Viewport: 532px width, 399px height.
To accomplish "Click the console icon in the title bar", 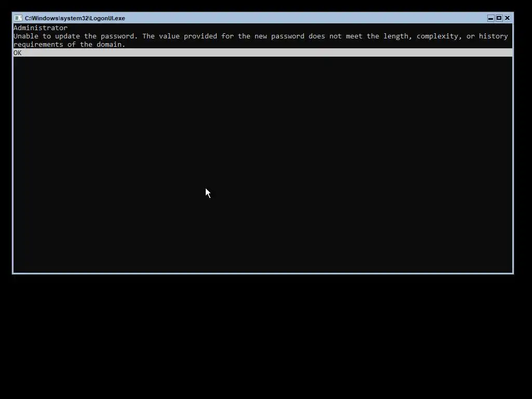I will pyautogui.click(x=18, y=18).
